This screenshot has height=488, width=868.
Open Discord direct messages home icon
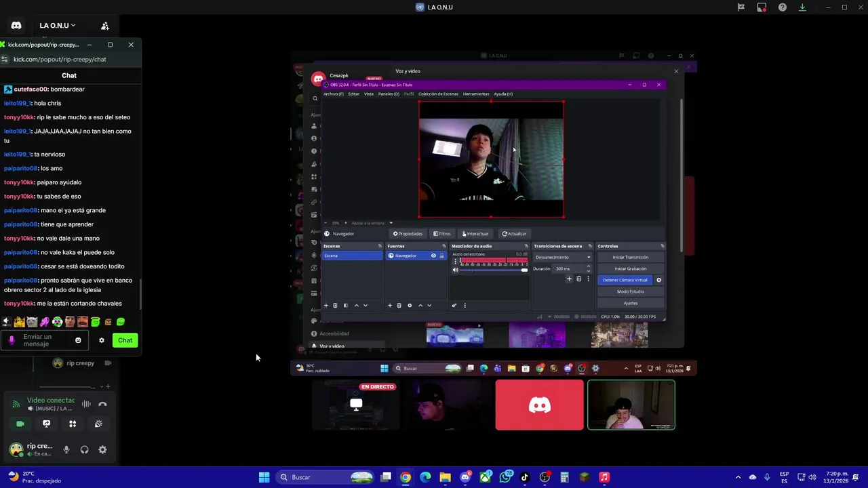pyautogui.click(x=16, y=26)
